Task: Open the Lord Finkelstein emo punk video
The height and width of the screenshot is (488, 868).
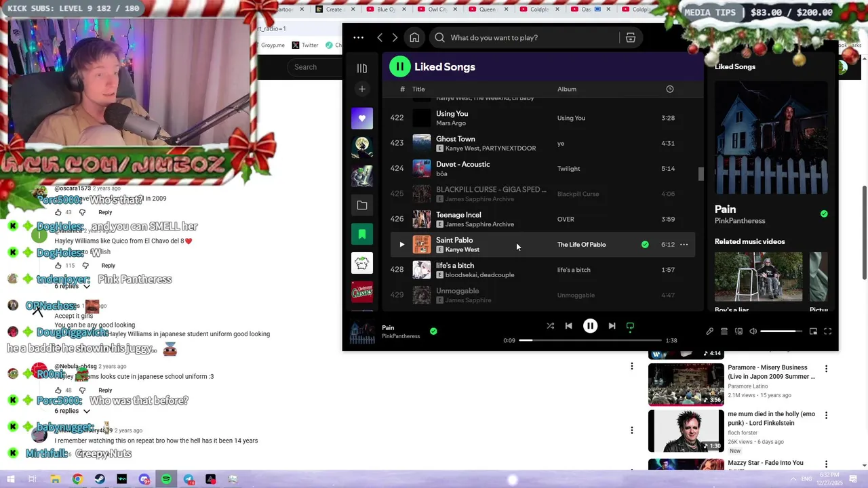Action: pos(686,430)
